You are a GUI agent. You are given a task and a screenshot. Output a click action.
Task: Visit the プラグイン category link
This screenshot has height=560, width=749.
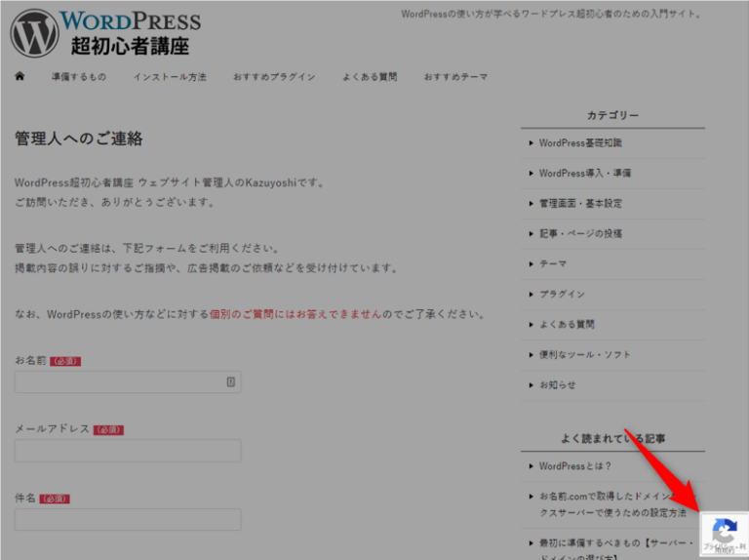562,294
